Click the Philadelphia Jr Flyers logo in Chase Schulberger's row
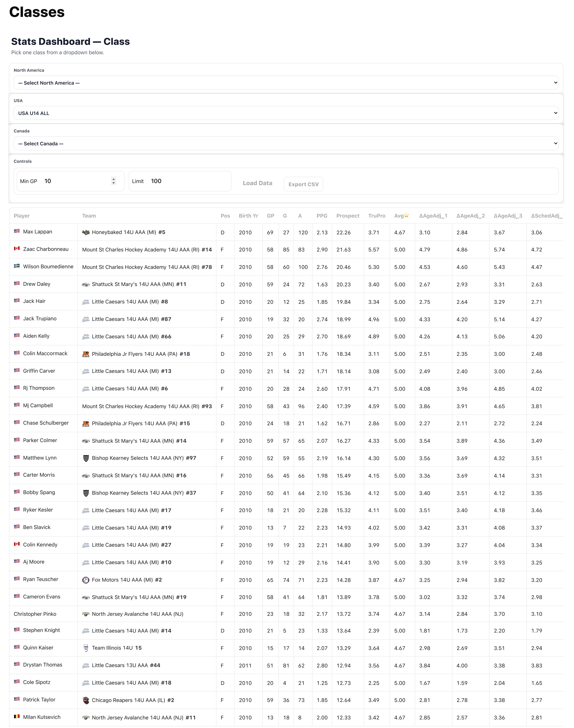Viewport: 574px width, 728px height. [86, 424]
